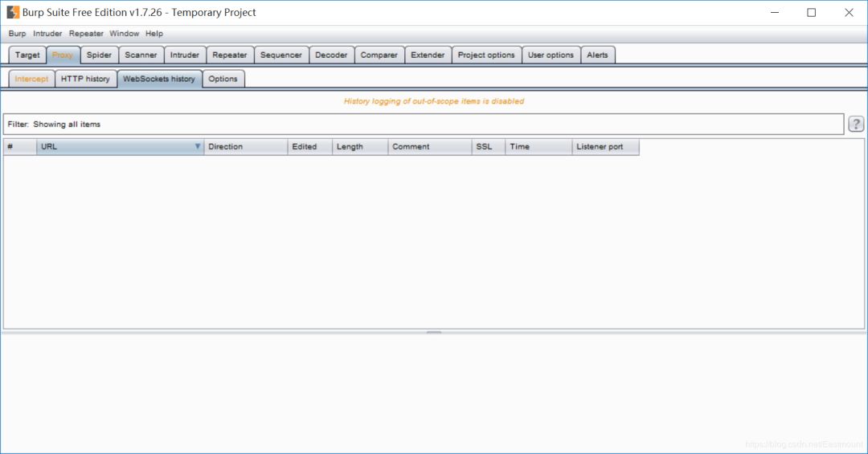Screen dimensions: 868x454
Task: Open the Scanner tab
Action: 141,55
